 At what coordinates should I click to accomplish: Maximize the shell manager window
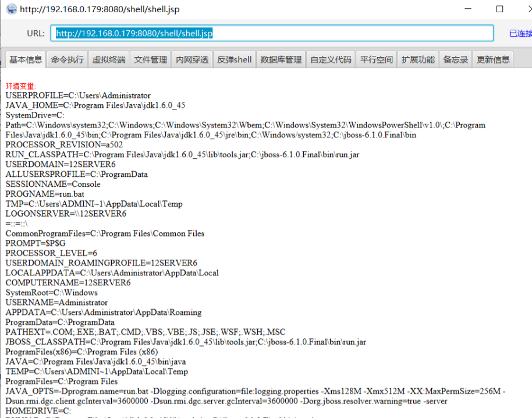pyautogui.click(x=499, y=9)
